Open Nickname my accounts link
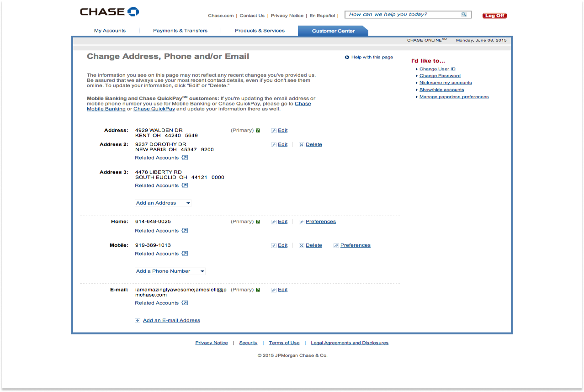 coord(446,83)
